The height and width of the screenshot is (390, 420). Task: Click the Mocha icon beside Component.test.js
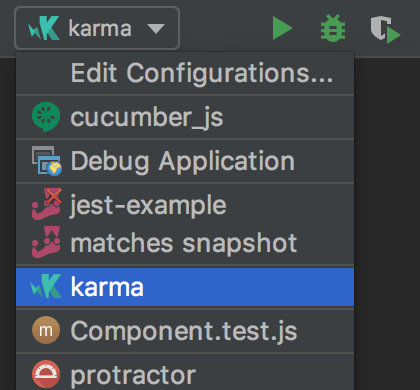[x=46, y=330]
